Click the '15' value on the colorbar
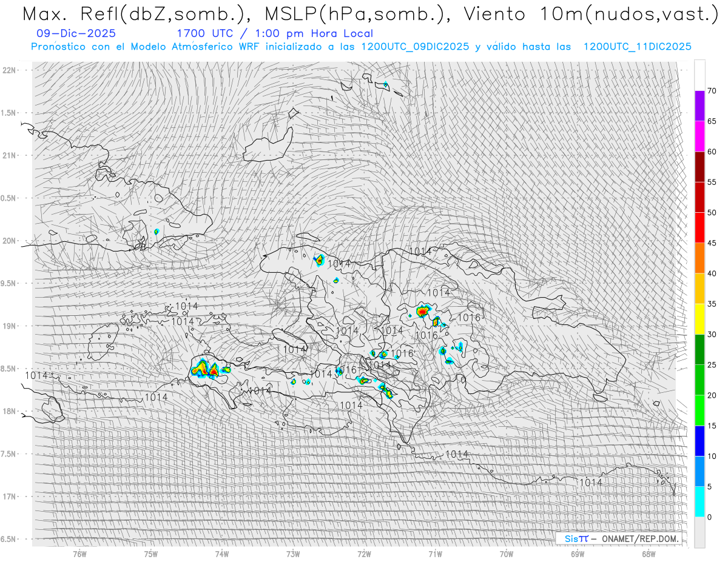 [712, 426]
